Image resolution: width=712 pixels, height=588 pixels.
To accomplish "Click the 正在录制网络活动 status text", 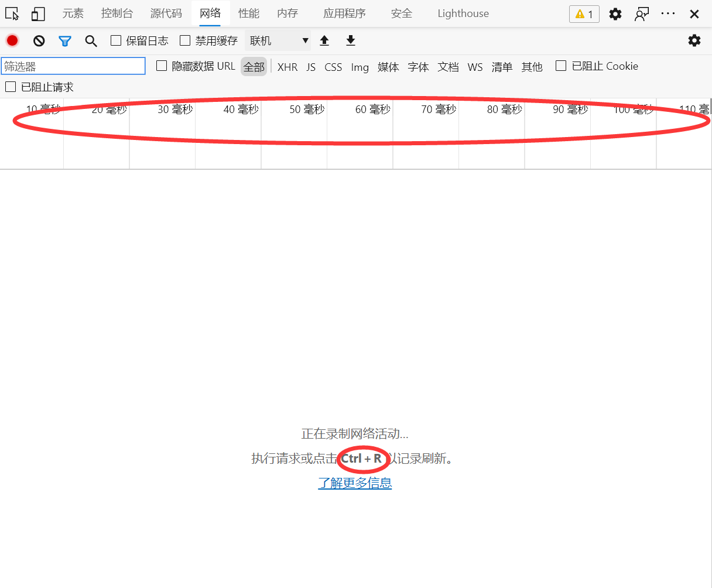I will [x=355, y=433].
